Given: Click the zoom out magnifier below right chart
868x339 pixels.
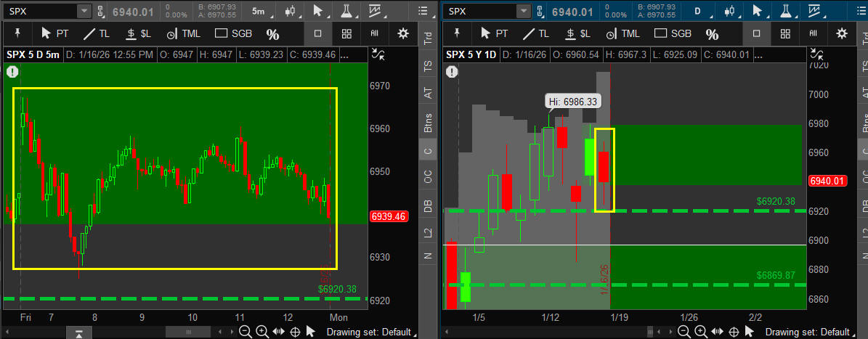Looking at the screenshot, I should click(684, 332).
